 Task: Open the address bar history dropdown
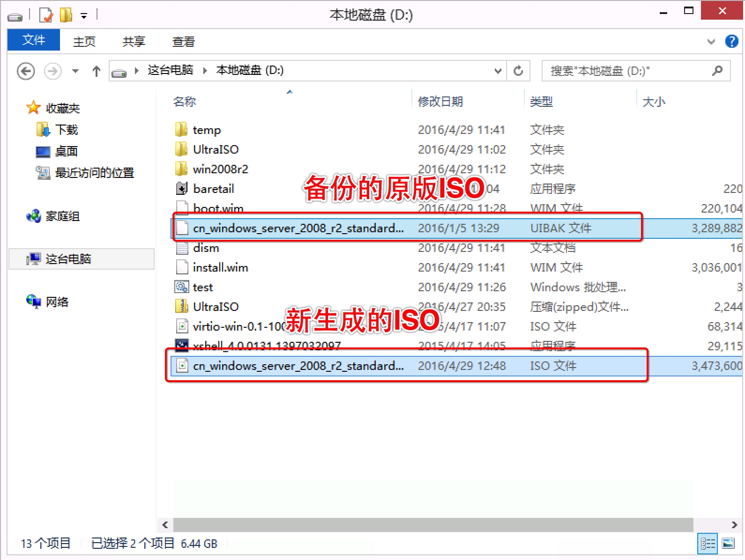[x=498, y=71]
